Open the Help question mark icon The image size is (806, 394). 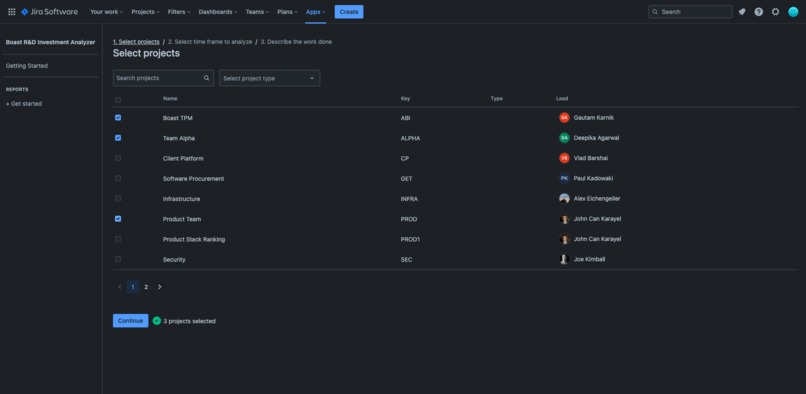click(759, 12)
